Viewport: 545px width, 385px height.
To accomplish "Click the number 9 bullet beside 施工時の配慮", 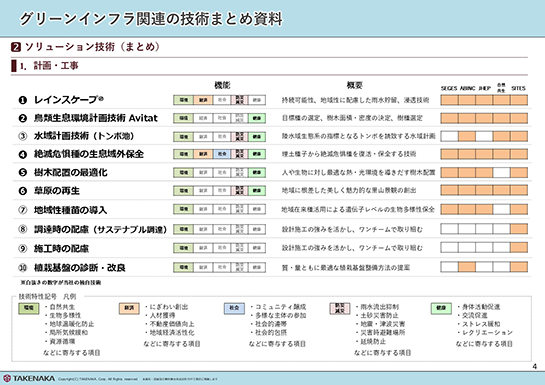I will [x=23, y=248].
